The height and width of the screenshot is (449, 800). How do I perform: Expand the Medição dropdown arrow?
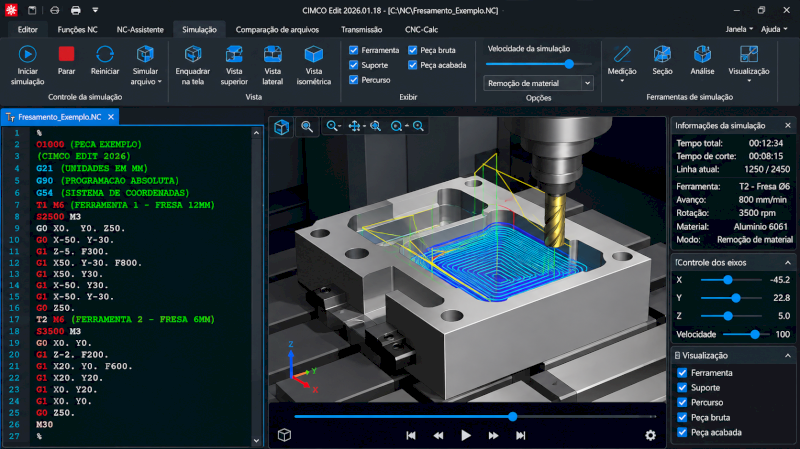click(622, 81)
